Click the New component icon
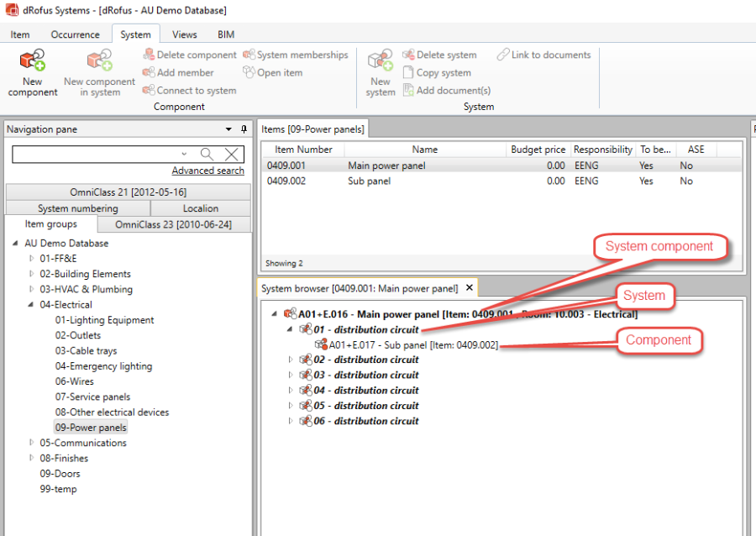Viewport: 756px width, 536px height. (x=33, y=61)
